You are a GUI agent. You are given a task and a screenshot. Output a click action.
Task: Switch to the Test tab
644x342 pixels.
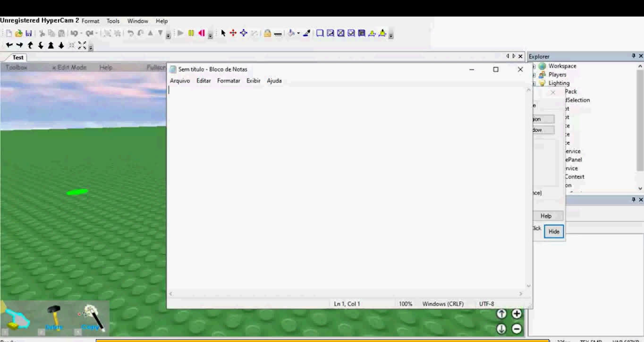[17, 57]
